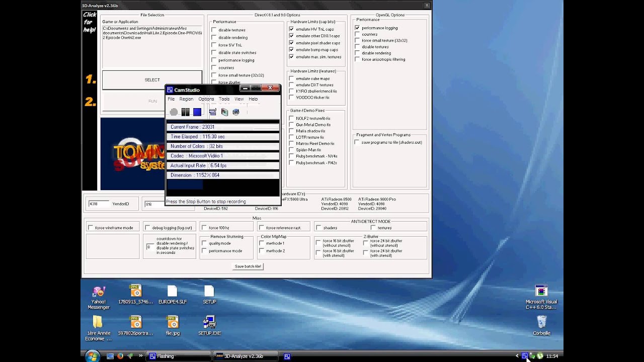Enable Color MipMap methode 1
Image resolution: width=644 pixels, height=362 pixels.
tap(262, 243)
